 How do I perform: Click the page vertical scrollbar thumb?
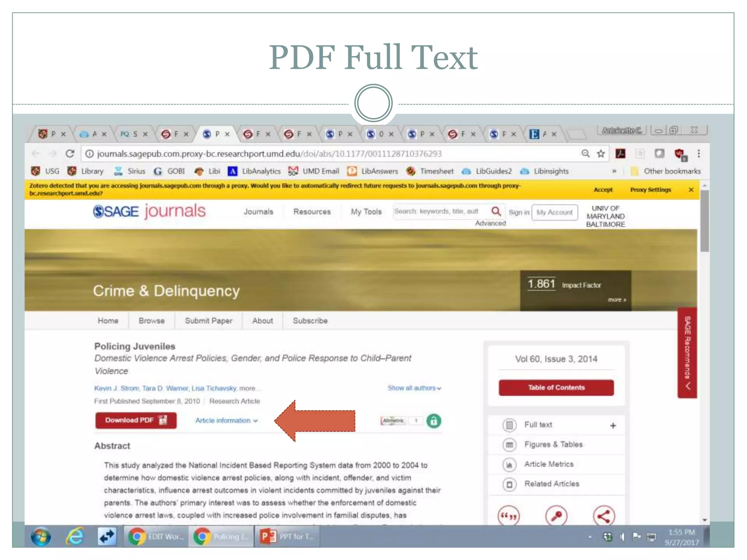pos(705,221)
